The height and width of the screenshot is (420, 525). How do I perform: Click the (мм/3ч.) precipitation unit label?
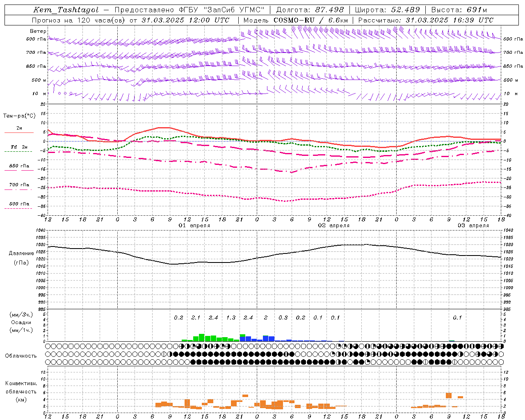click(21, 315)
